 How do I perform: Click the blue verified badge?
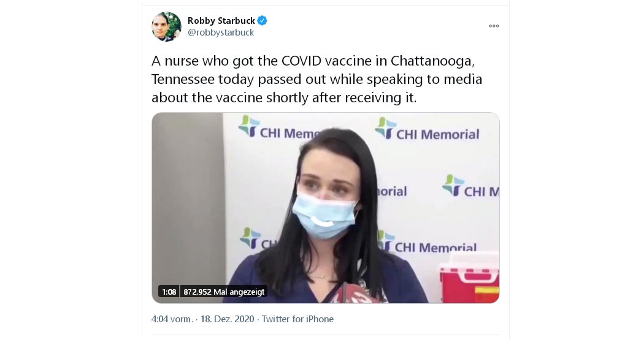[x=262, y=20]
